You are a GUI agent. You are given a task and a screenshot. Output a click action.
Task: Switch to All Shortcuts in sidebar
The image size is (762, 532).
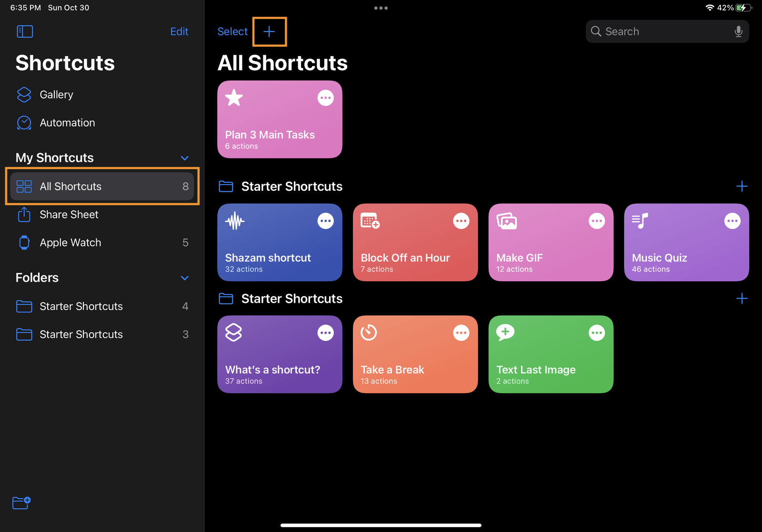pyautogui.click(x=70, y=186)
